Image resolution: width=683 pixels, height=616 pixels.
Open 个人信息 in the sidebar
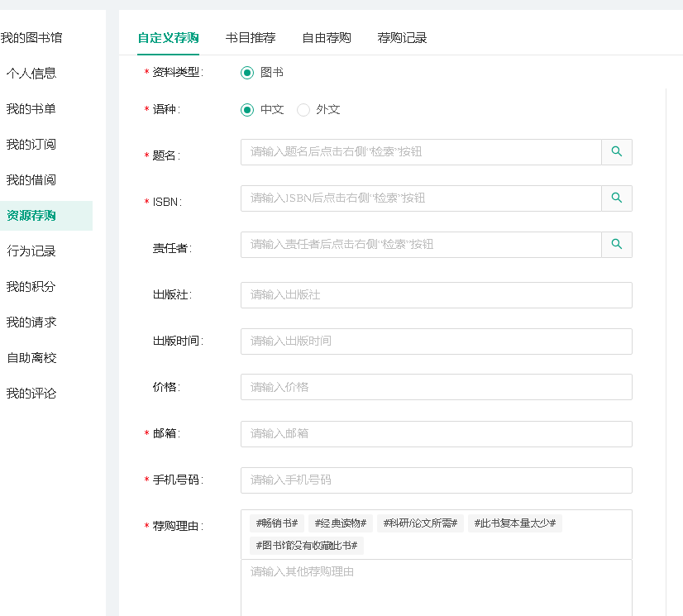[x=31, y=74]
